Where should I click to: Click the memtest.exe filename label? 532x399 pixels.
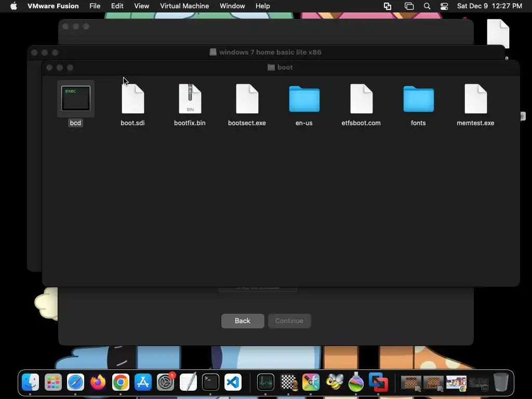click(475, 123)
